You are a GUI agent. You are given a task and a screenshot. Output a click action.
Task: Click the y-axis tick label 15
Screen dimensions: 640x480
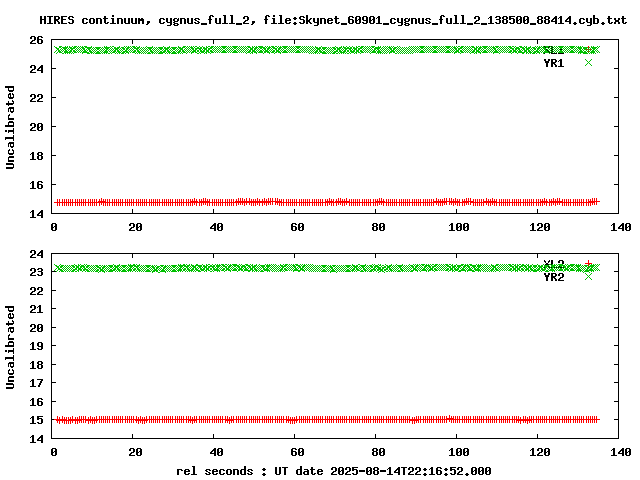pos(36,420)
